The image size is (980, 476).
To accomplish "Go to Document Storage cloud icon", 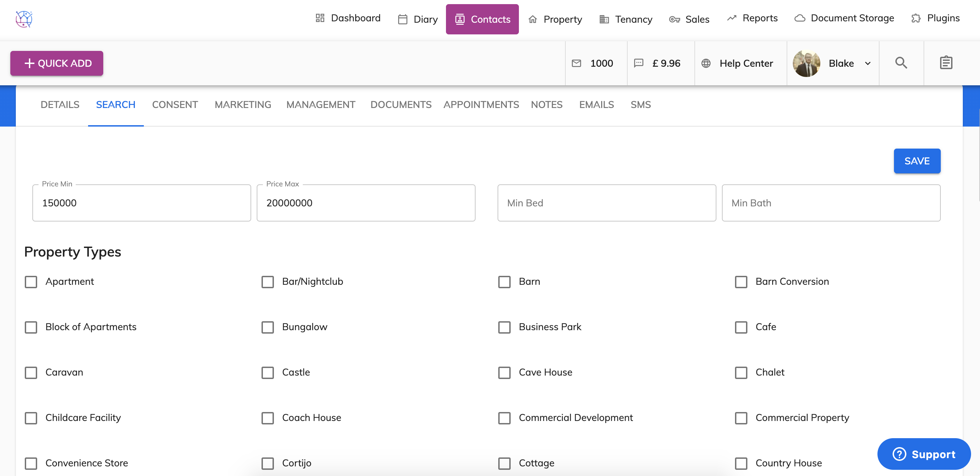I will [x=800, y=18].
